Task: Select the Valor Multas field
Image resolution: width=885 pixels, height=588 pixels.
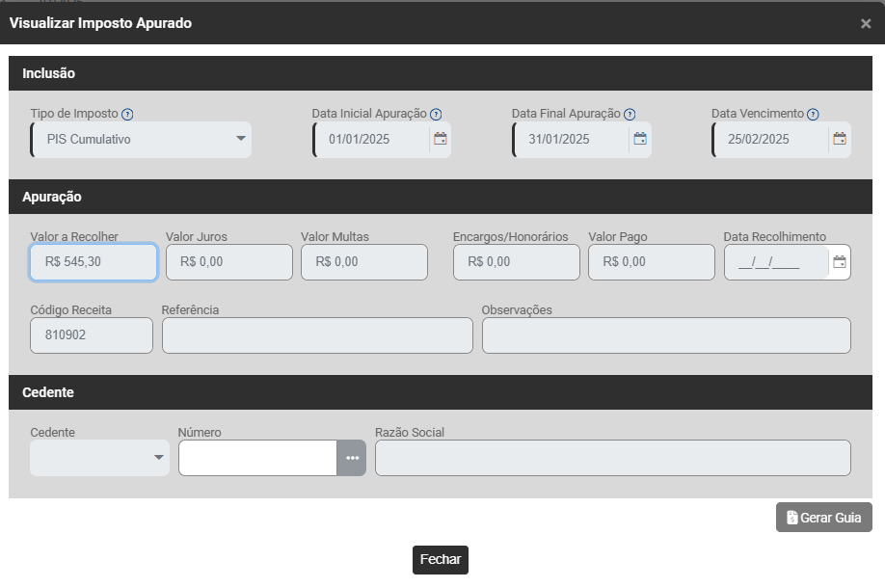Action: 364,262
